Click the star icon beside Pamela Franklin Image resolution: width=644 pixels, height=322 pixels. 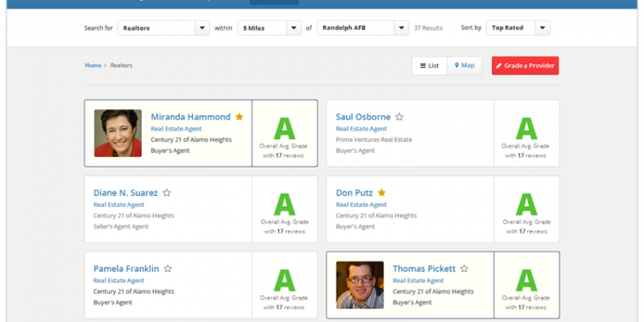pyautogui.click(x=167, y=269)
